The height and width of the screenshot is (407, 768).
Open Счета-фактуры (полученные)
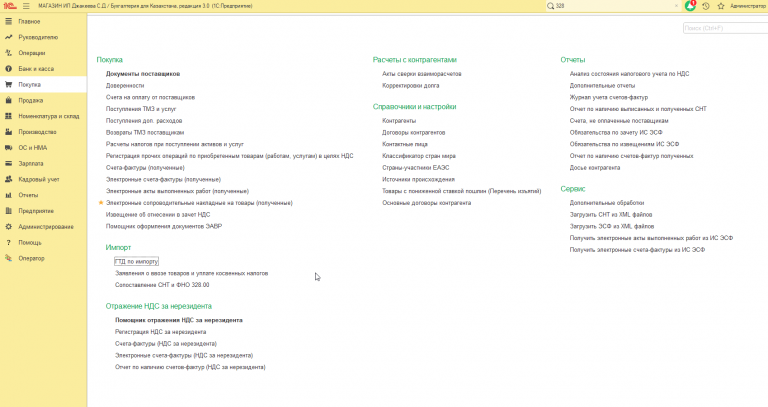[x=145, y=168]
